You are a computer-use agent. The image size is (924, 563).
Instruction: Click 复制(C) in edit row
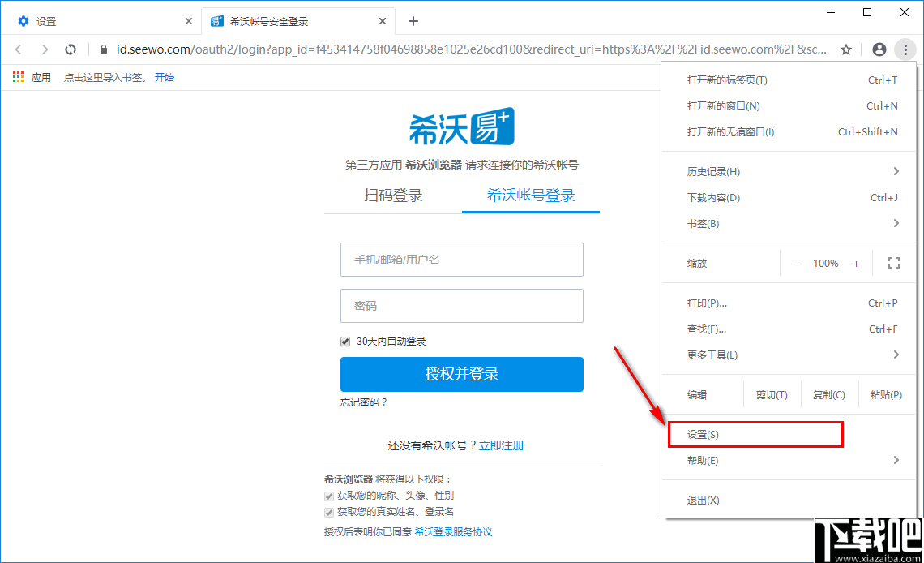pyautogui.click(x=828, y=395)
